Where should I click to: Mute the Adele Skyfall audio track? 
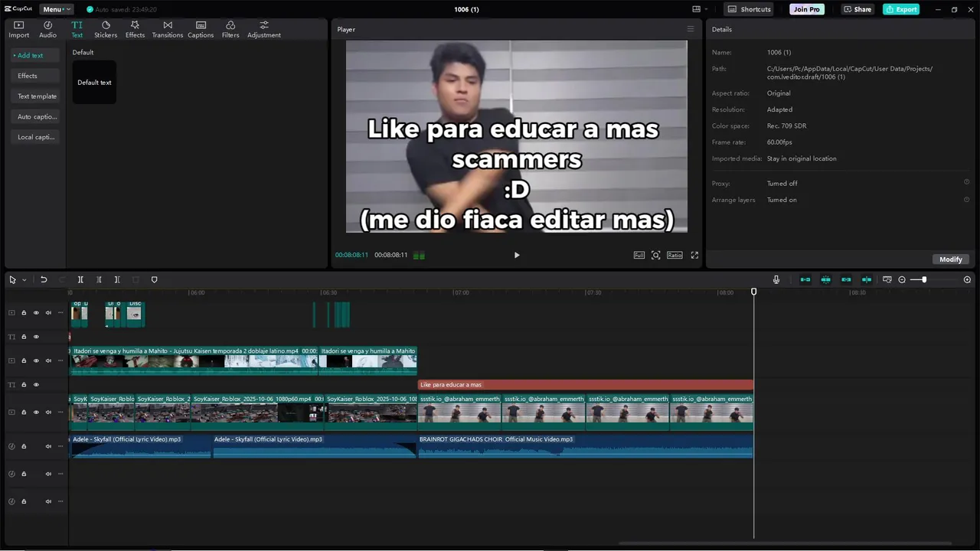coord(48,446)
